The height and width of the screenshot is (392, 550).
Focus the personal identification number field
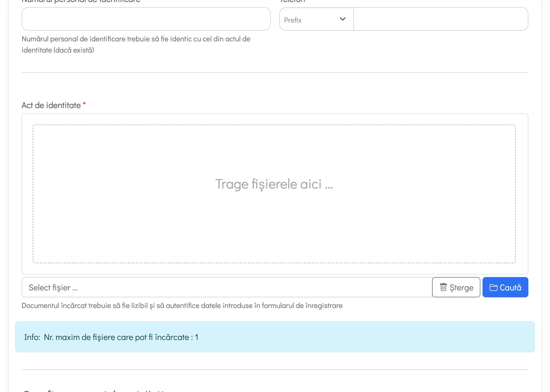(146, 19)
